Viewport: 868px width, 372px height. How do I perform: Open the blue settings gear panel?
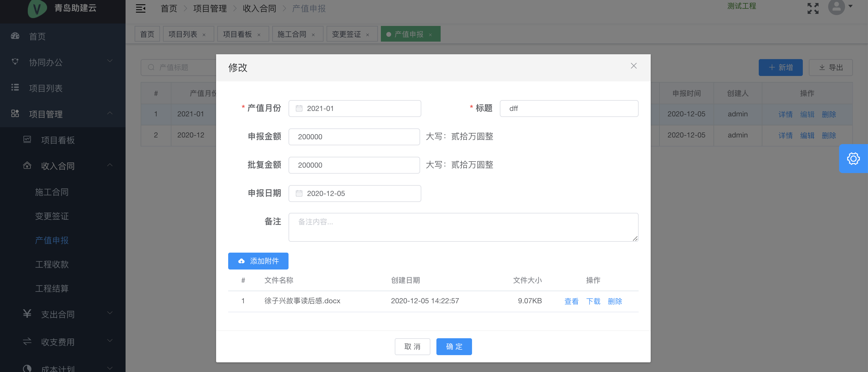pyautogui.click(x=853, y=159)
